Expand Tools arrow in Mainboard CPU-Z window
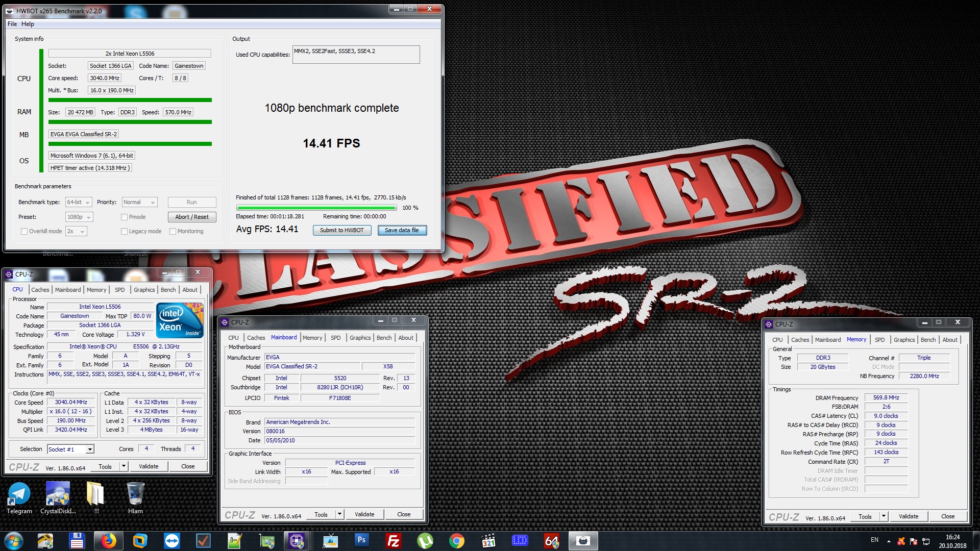Image resolution: width=980 pixels, height=551 pixels. coord(339,514)
